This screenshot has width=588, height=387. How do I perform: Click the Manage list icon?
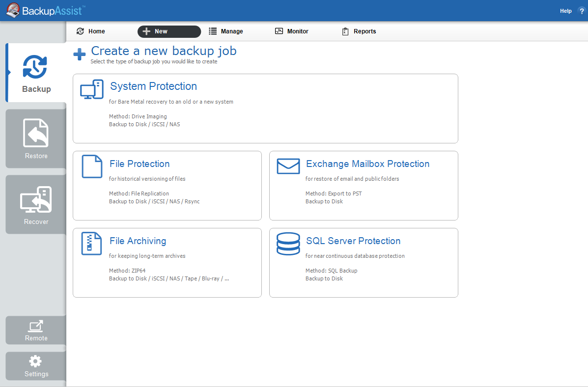click(x=213, y=31)
